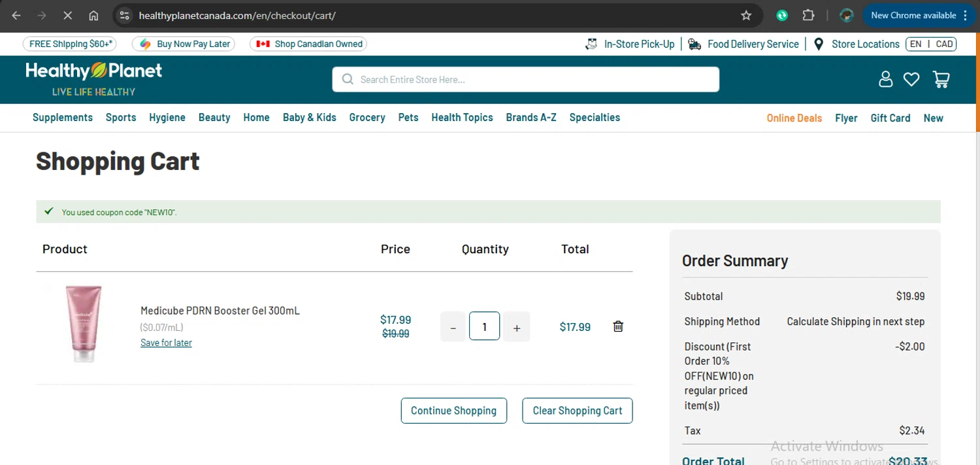Screen dimensions: 980x465
Task: Open Specialties menu
Action: [595, 118]
